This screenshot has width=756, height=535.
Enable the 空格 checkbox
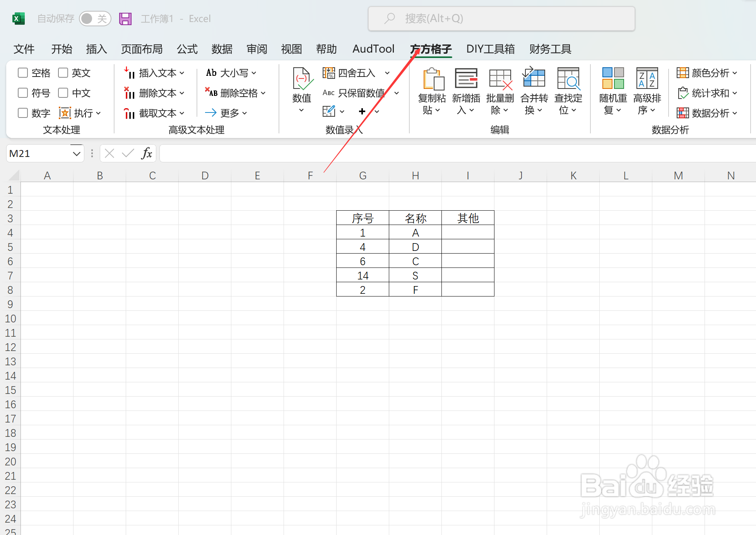click(x=23, y=73)
